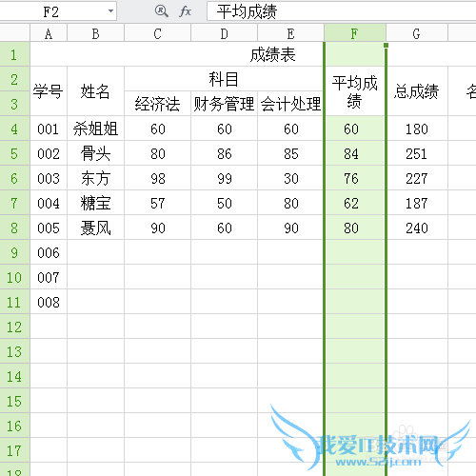
Task: Select average score cell 84
Action: click(x=355, y=153)
